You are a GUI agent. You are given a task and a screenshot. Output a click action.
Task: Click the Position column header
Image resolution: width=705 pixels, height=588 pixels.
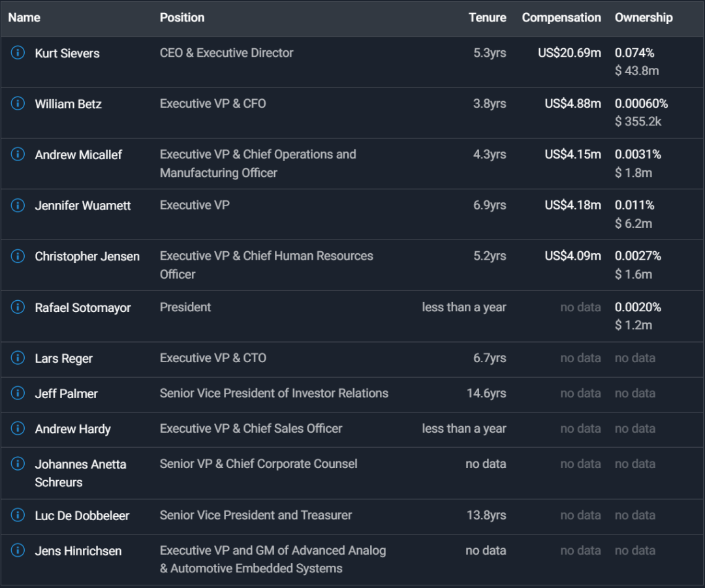(x=182, y=18)
